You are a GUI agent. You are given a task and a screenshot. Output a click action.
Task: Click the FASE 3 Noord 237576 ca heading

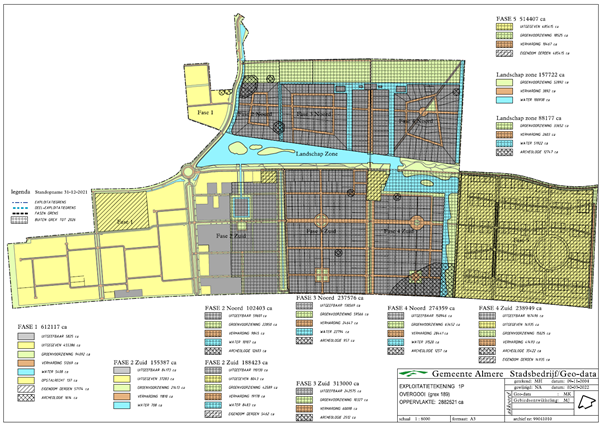[337, 296]
